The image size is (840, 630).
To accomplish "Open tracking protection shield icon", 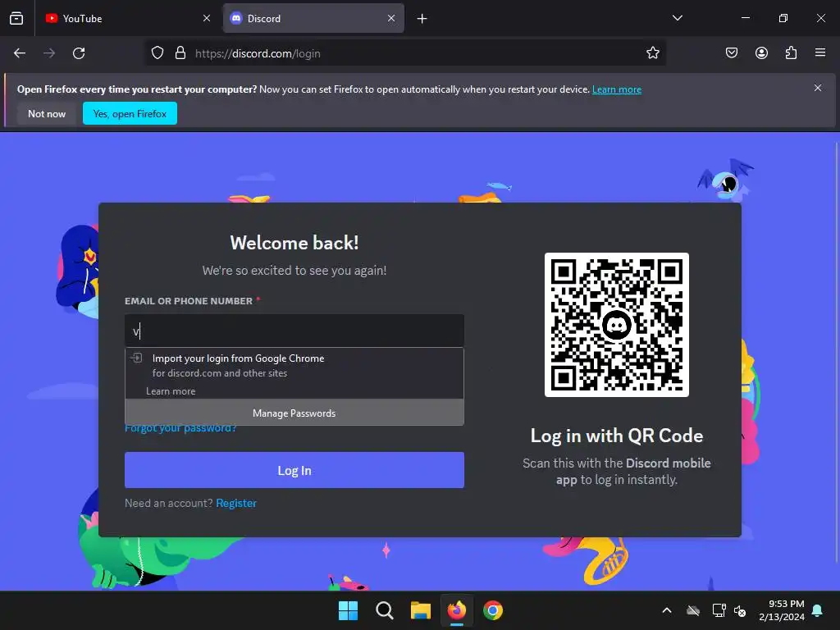I will coord(157,53).
